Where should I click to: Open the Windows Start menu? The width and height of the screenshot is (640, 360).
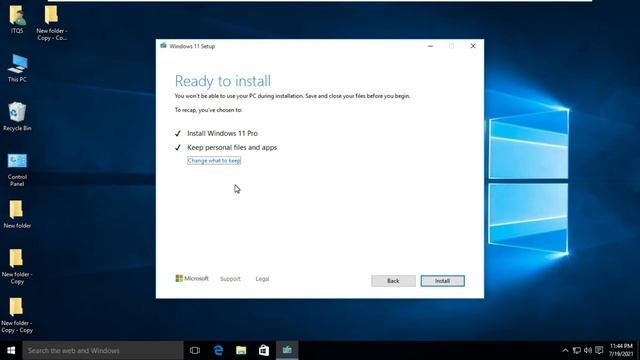coord(11,350)
